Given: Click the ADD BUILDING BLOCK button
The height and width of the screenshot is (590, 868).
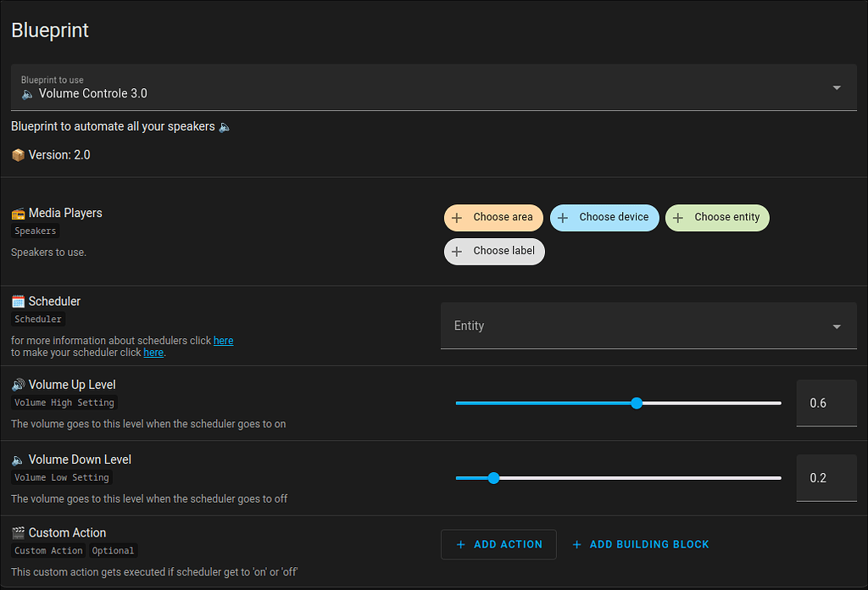Looking at the screenshot, I should tap(640, 544).
